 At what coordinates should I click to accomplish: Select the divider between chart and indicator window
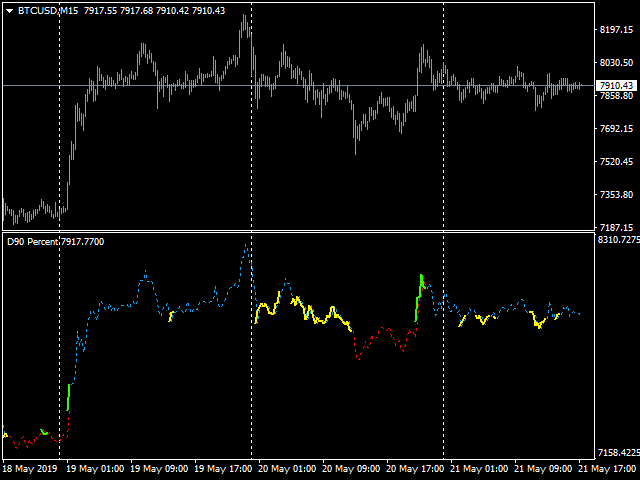(300, 232)
